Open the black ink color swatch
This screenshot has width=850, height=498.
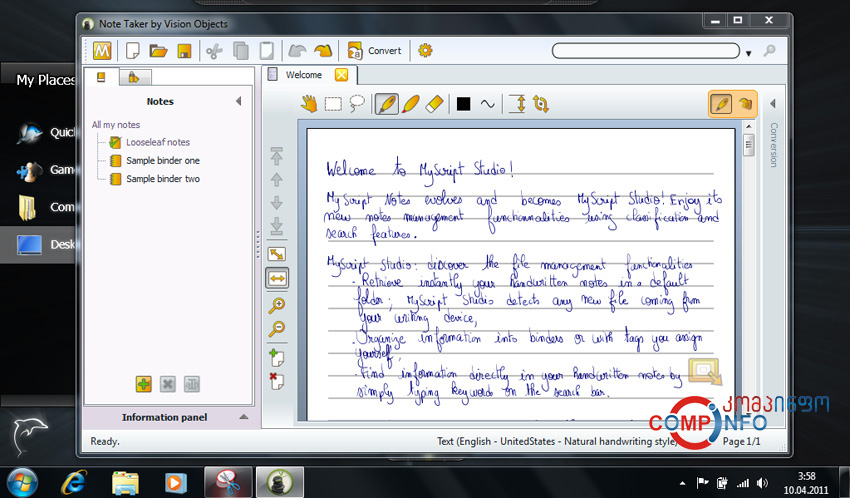click(463, 104)
